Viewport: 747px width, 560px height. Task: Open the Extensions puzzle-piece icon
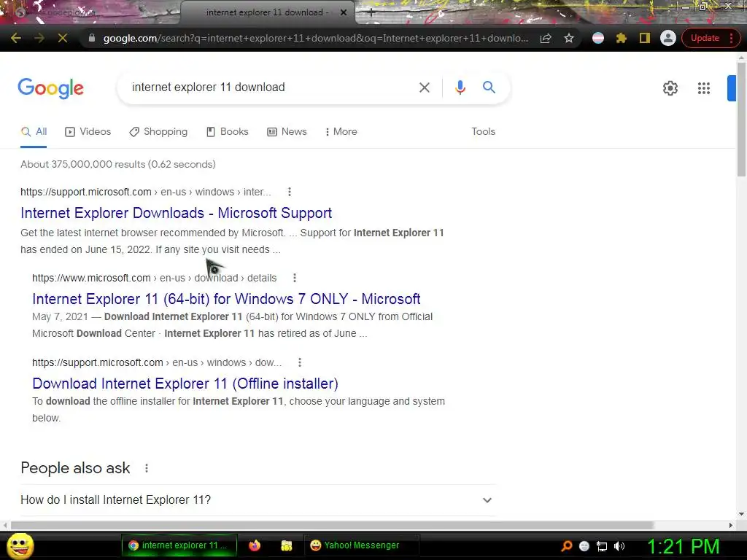tap(622, 38)
